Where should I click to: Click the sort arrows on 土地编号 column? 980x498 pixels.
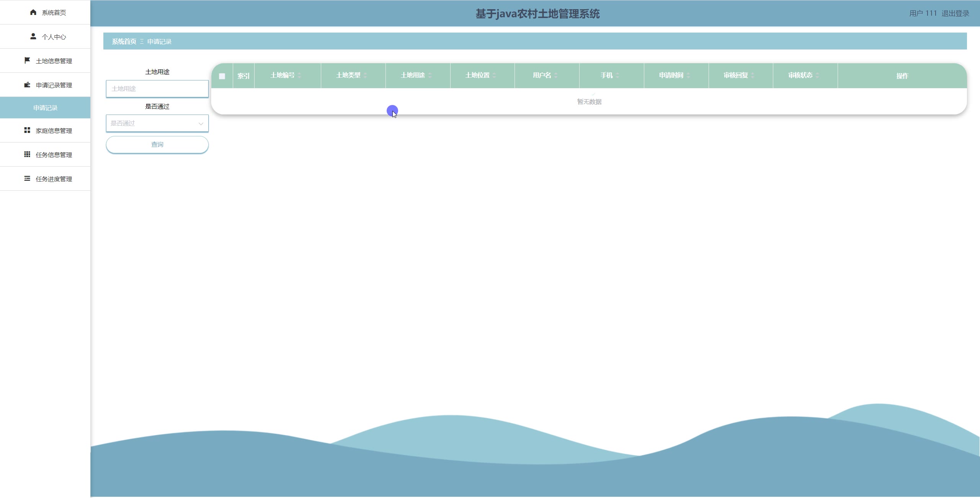point(299,75)
